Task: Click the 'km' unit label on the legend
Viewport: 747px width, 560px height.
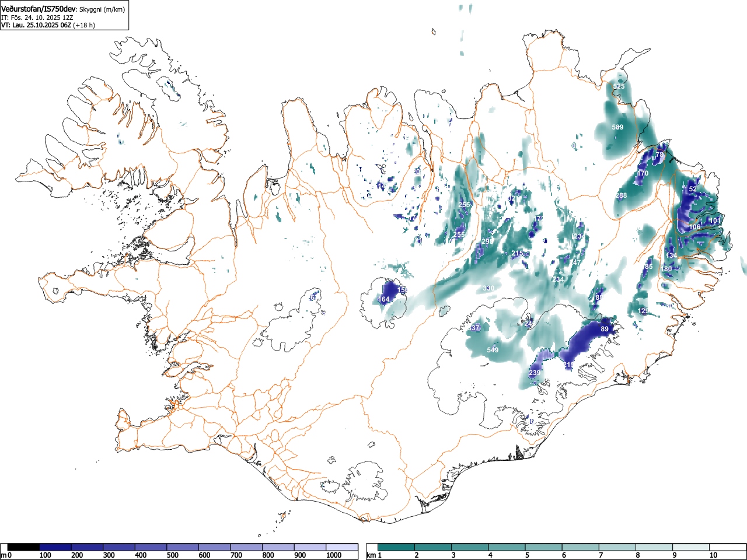Action: 370,555
